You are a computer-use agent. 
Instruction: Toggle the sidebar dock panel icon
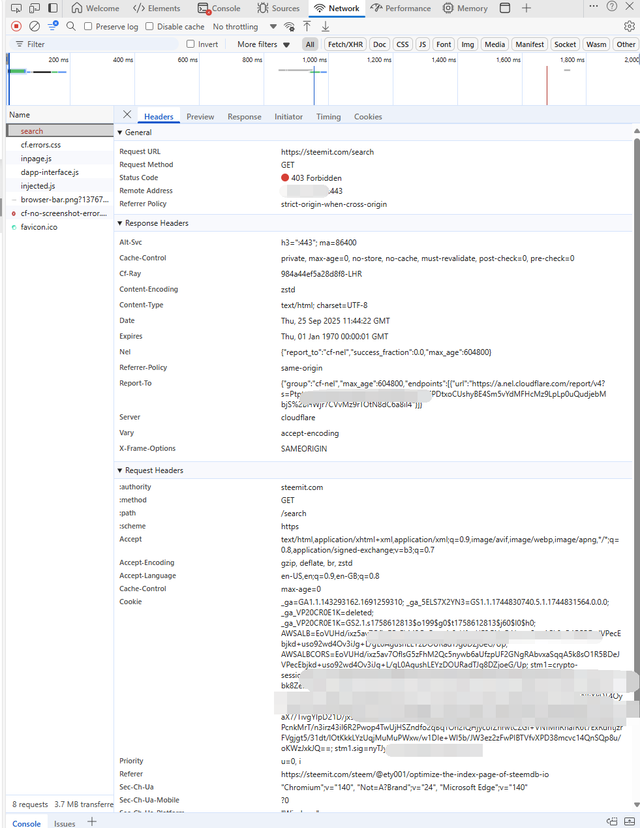[53, 8]
